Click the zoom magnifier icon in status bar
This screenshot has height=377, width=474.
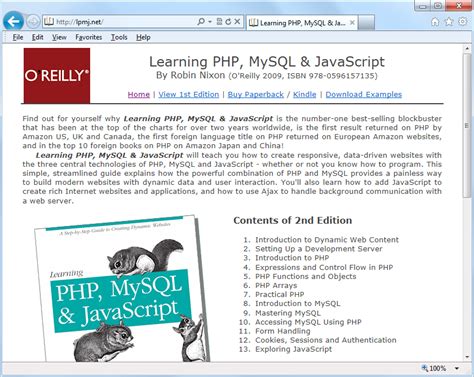pos(425,368)
